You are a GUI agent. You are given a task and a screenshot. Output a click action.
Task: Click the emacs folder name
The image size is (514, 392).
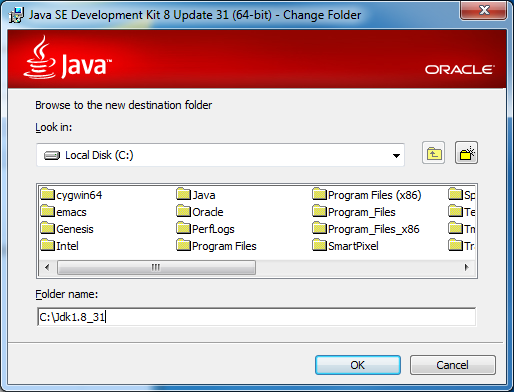click(x=71, y=212)
